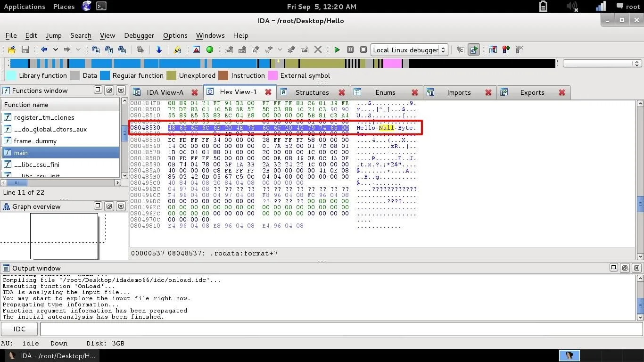
Task: Click the add breakpoint traffic light icon
Action: pos(506,49)
